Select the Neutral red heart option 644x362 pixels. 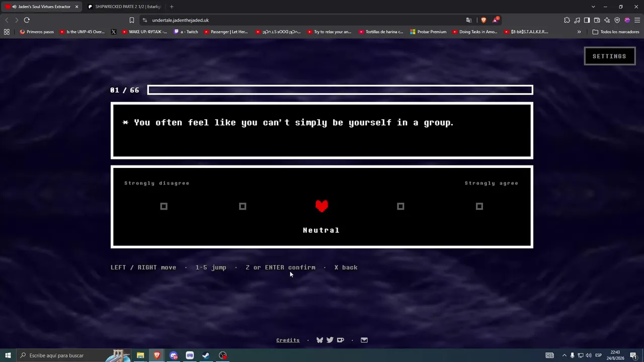[321, 206]
